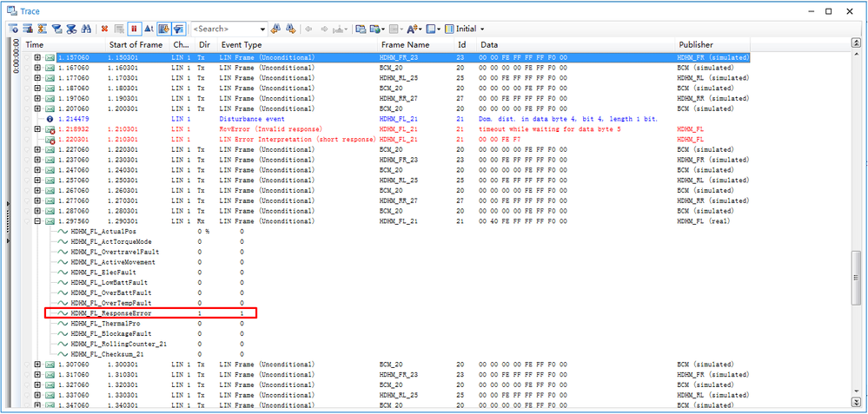Open the predefined filter funnel icon
The width and height of the screenshot is (868, 414).
[57, 29]
